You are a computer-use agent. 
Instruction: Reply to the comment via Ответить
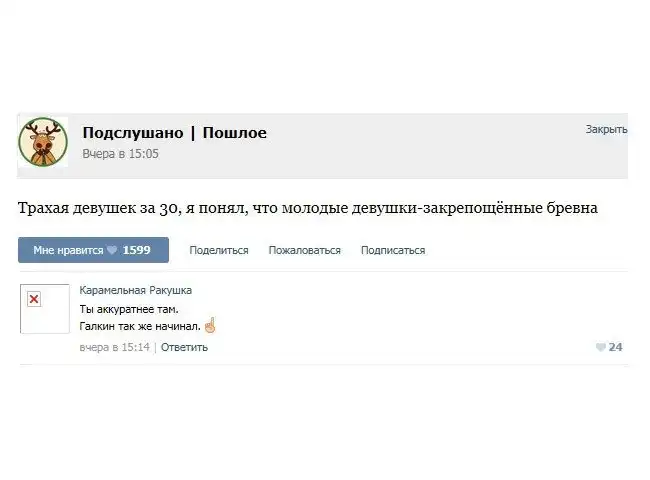coord(184,347)
